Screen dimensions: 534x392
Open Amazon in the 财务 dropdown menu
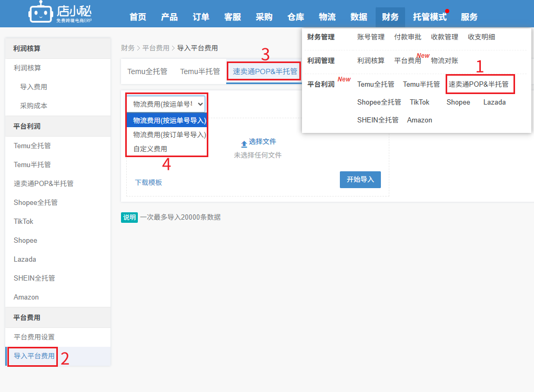click(420, 120)
